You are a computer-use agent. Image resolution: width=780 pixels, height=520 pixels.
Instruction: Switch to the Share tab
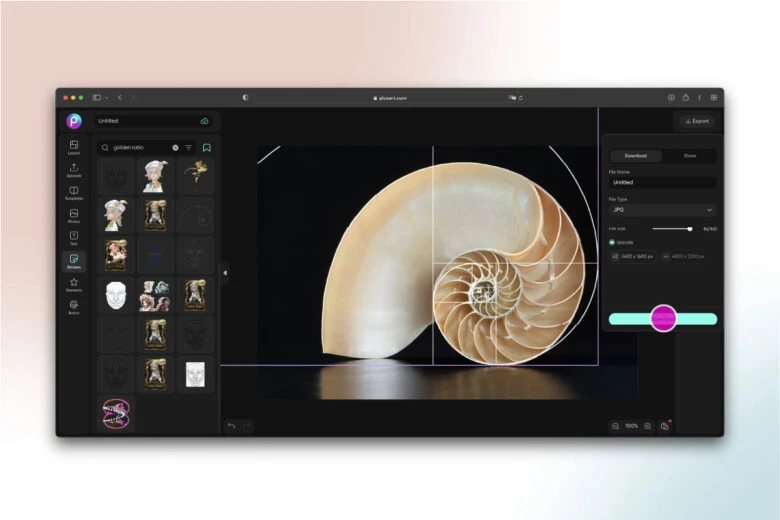pos(689,156)
